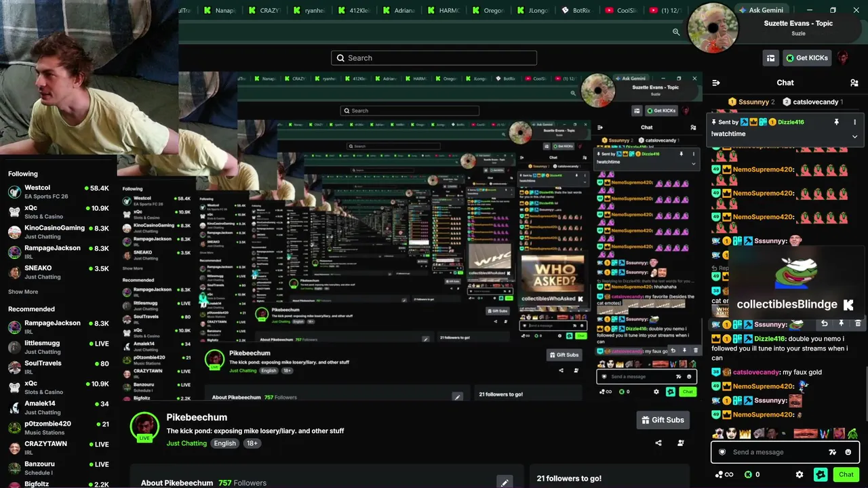
Task: Click the KICKs balance icon below chat
Action: point(748,474)
